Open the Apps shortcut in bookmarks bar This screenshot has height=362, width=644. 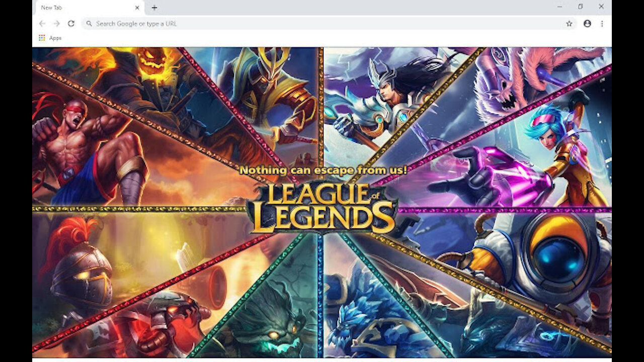tap(50, 38)
